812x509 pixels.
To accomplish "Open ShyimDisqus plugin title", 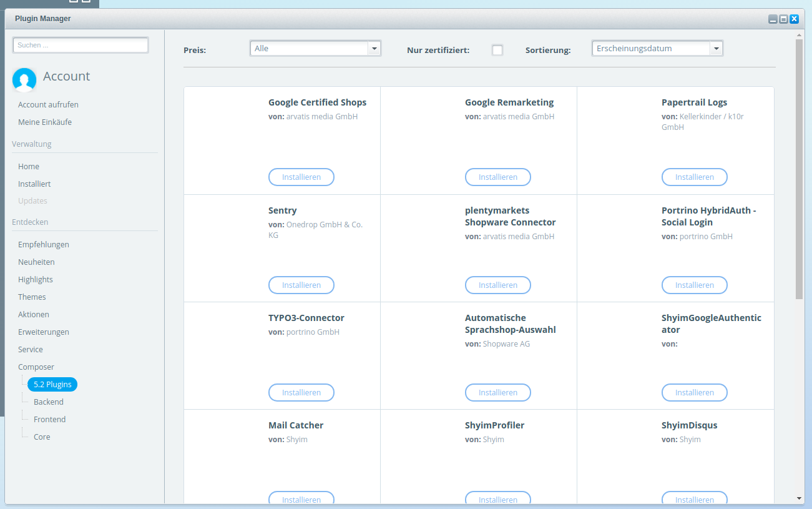I will point(690,425).
